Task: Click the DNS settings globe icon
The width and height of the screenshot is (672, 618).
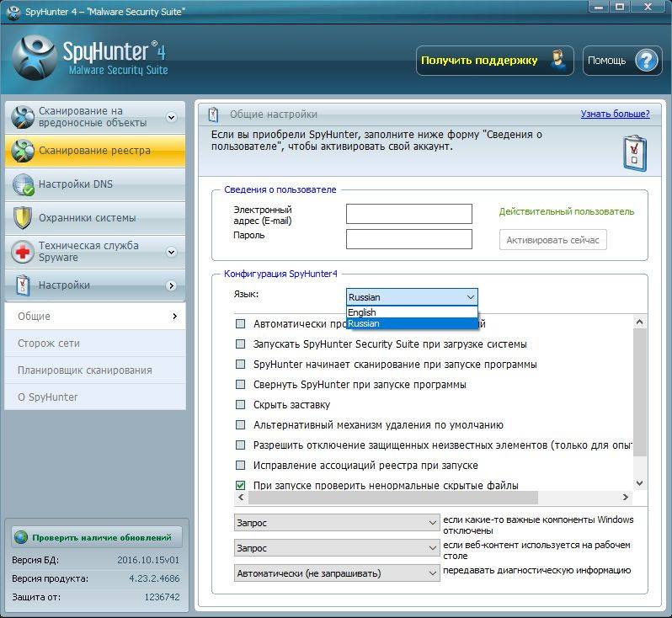Action: click(x=23, y=184)
